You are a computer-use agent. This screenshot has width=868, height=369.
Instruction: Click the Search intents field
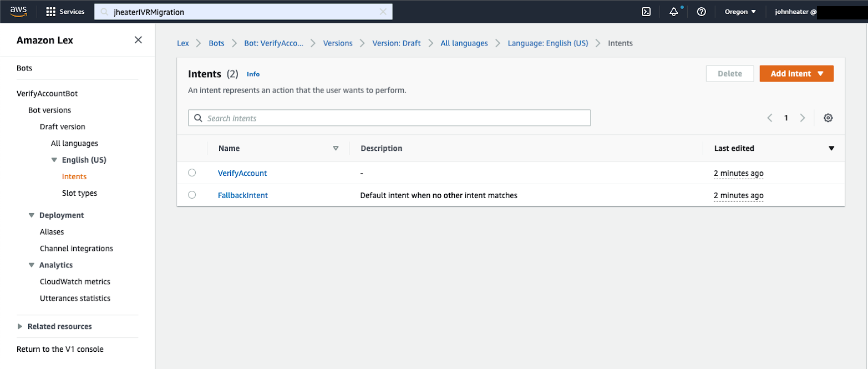pyautogui.click(x=389, y=118)
